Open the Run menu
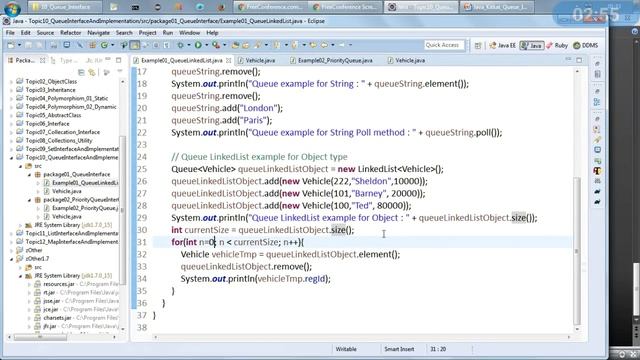Viewport: 640px width, 360px height. pos(168,33)
